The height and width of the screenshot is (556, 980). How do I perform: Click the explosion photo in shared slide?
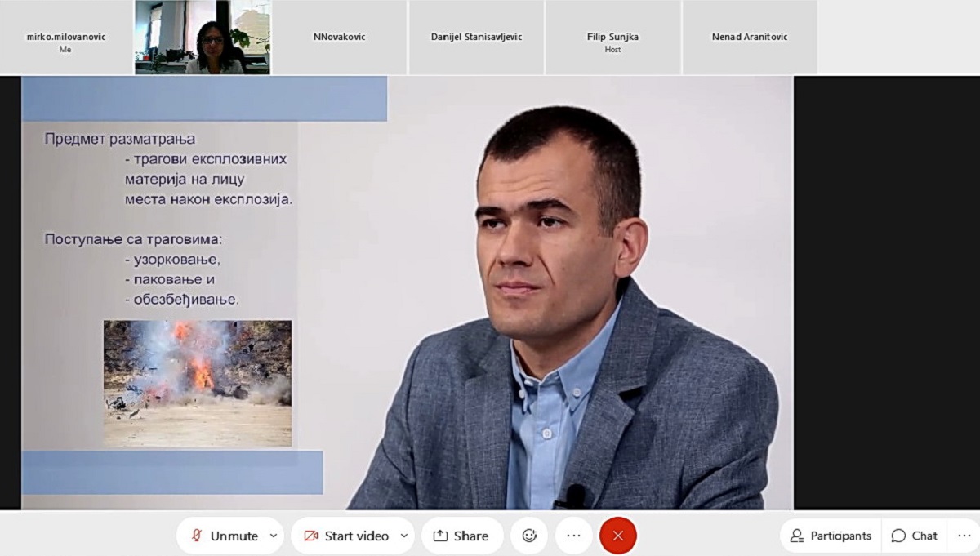198,383
